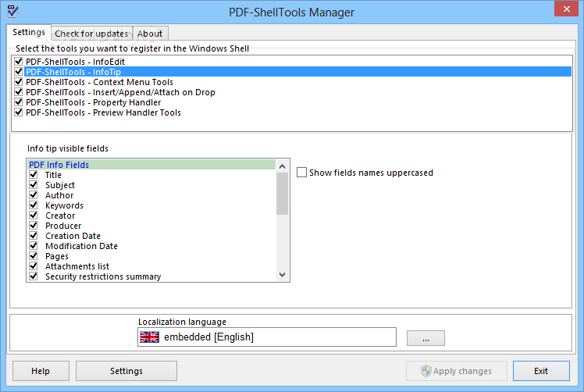Click the Security restrictions summary label
584x392 pixels.
point(103,276)
